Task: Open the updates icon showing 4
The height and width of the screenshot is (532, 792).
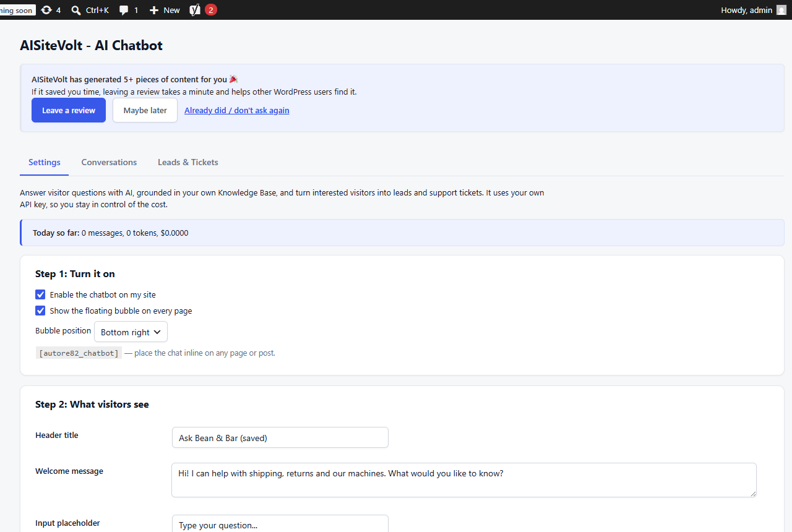Action: pyautogui.click(x=46, y=10)
